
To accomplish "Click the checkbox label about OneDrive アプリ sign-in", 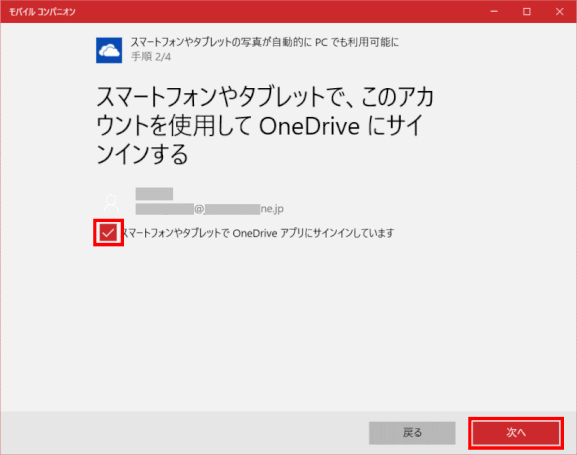I will 258,233.
